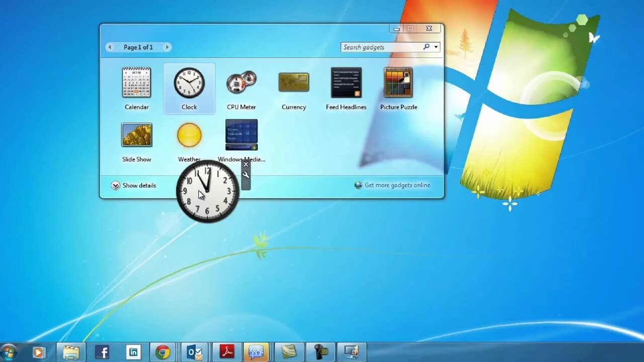644x362 pixels.
Task: Click the search magnifier icon
Action: 426,47
